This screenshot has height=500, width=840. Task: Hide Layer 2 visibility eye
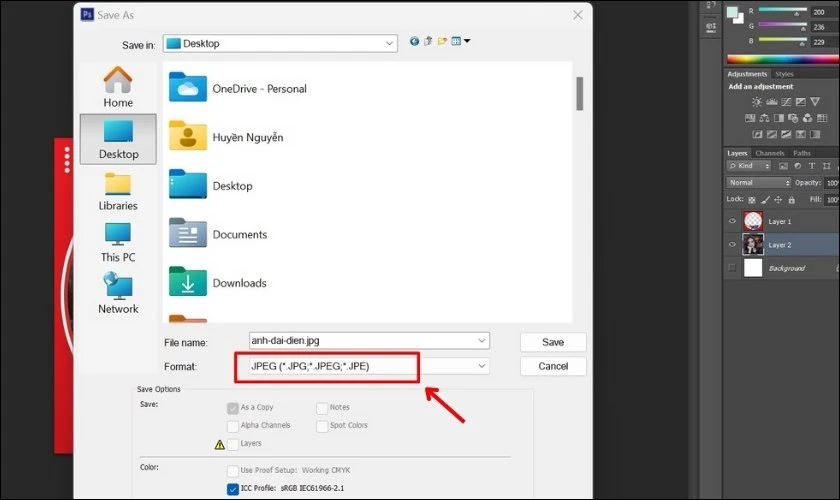click(732, 244)
